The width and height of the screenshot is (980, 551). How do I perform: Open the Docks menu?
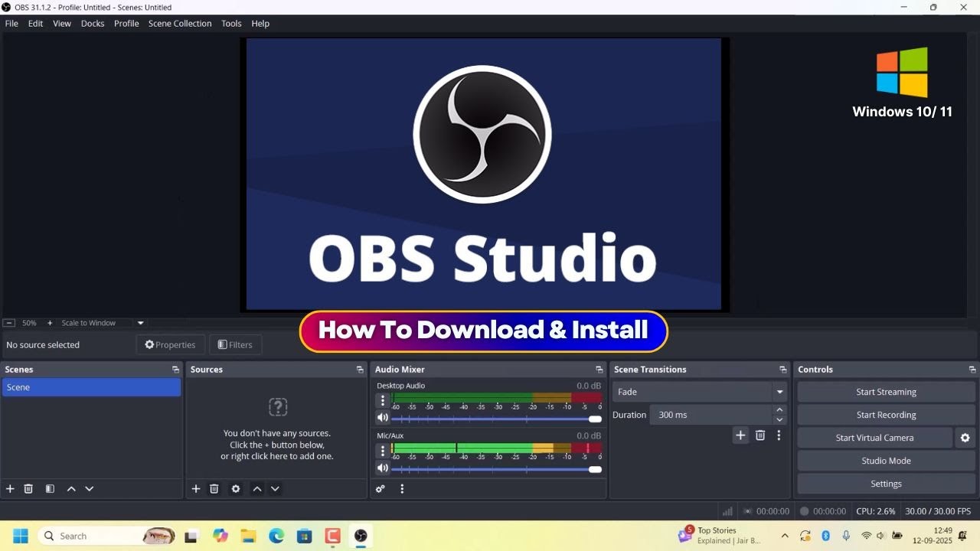pyautogui.click(x=93, y=24)
